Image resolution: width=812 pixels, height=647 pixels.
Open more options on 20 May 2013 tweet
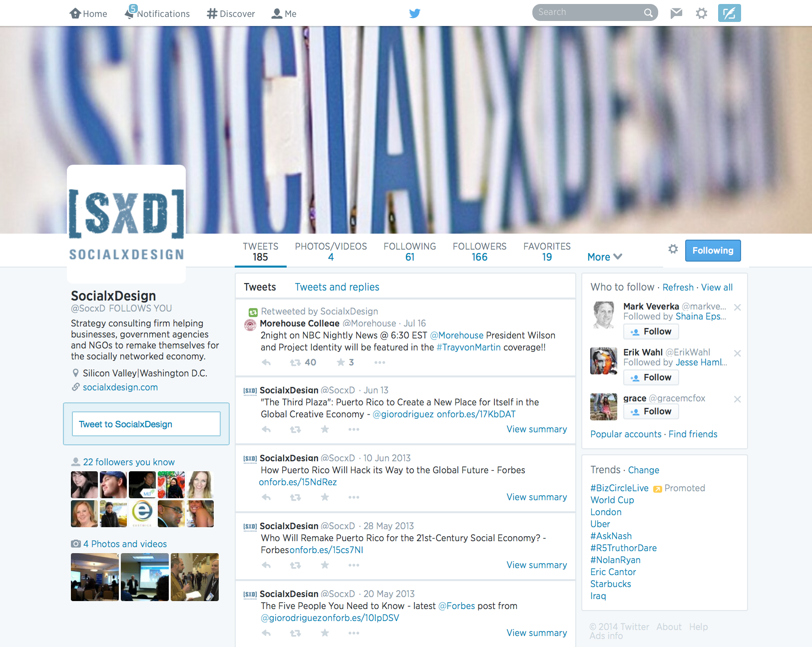[x=354, y=633]
